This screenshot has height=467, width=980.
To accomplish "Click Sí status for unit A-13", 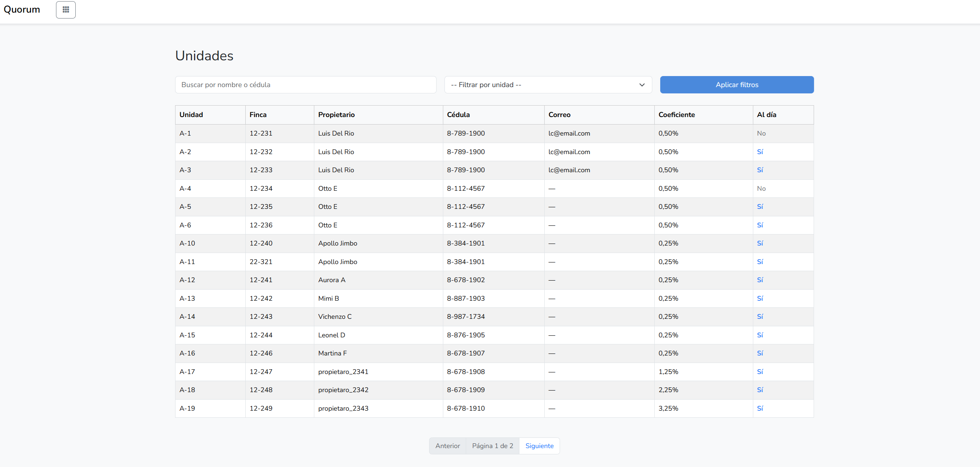I will [x=760, y=298].
